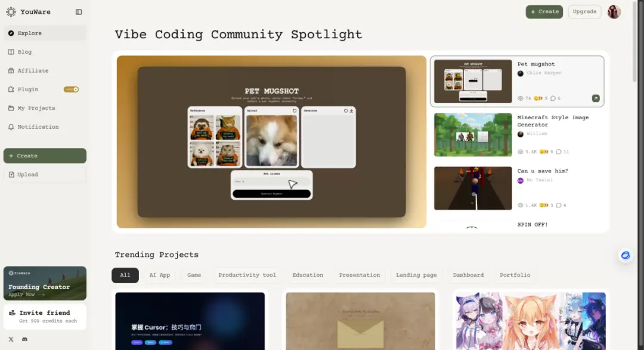Select the Productivity tool filter
Viewport: 644px width, 350px height.
[247, 275]
